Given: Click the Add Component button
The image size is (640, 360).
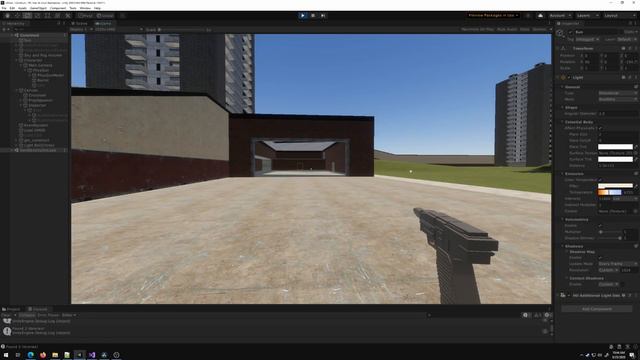Looking at the screenshot, I should pyautogui.click(x=597, y=309).
